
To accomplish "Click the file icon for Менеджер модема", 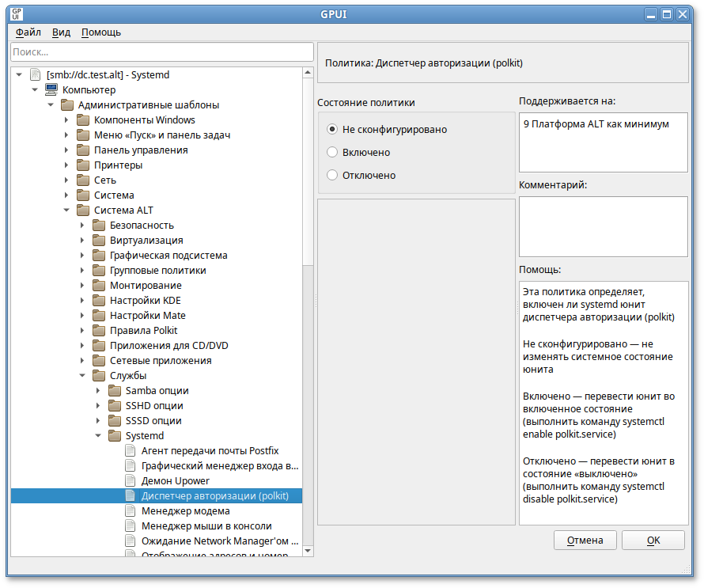I will tap(131, 510).
